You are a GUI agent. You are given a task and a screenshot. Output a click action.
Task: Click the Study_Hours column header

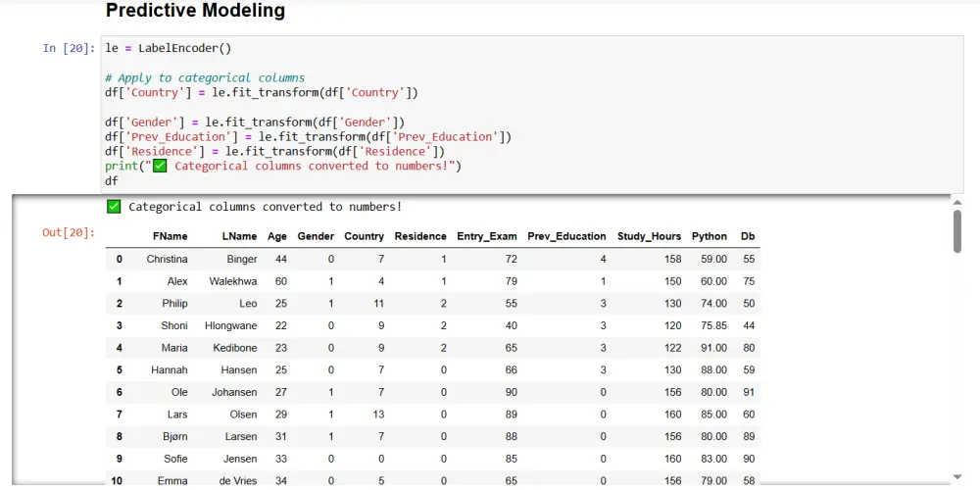[649, 236]
